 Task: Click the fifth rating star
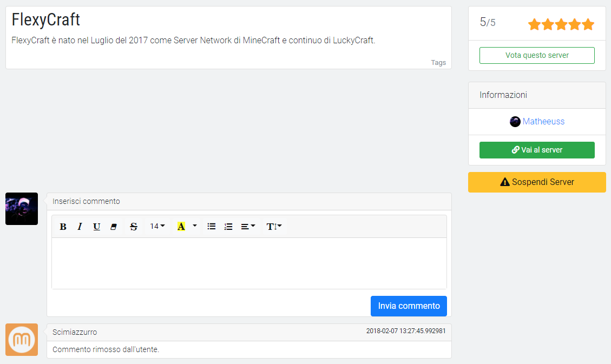588,24
